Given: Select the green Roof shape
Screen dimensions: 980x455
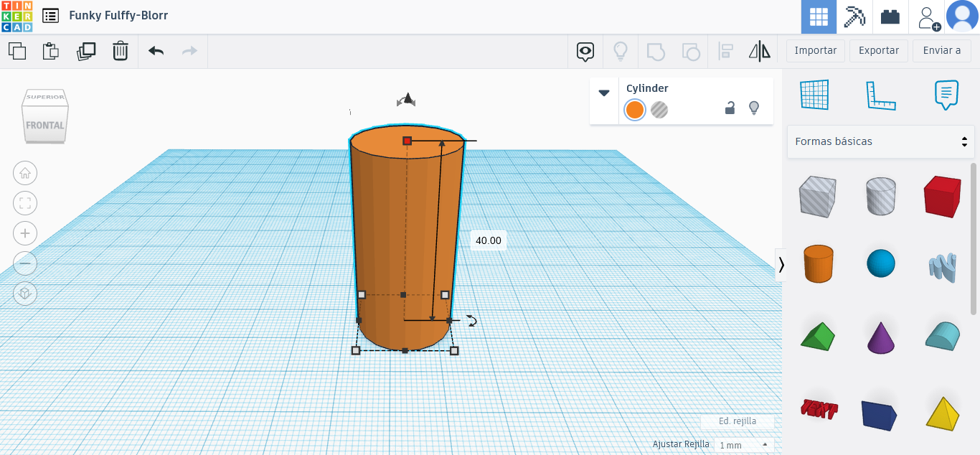Looking at the screenshot, I should pos(817,337).
